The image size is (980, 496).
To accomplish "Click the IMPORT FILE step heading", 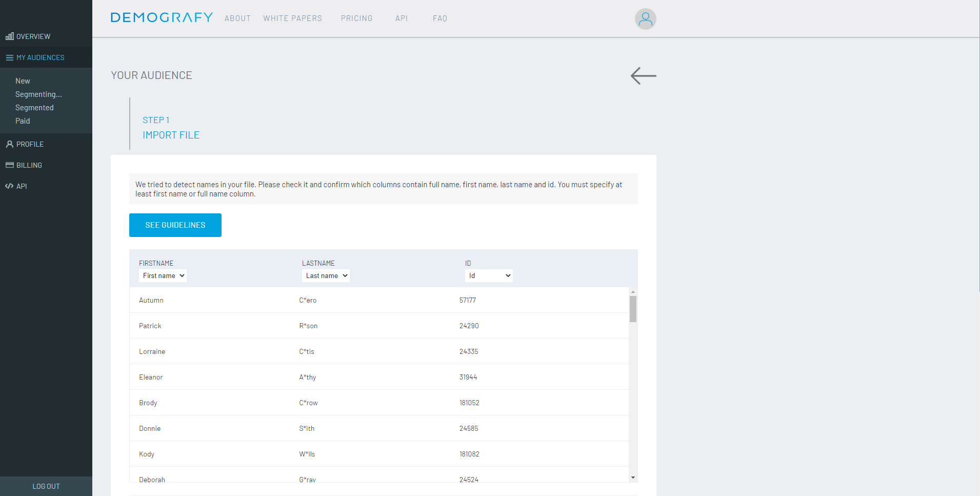I will point(171,135).
